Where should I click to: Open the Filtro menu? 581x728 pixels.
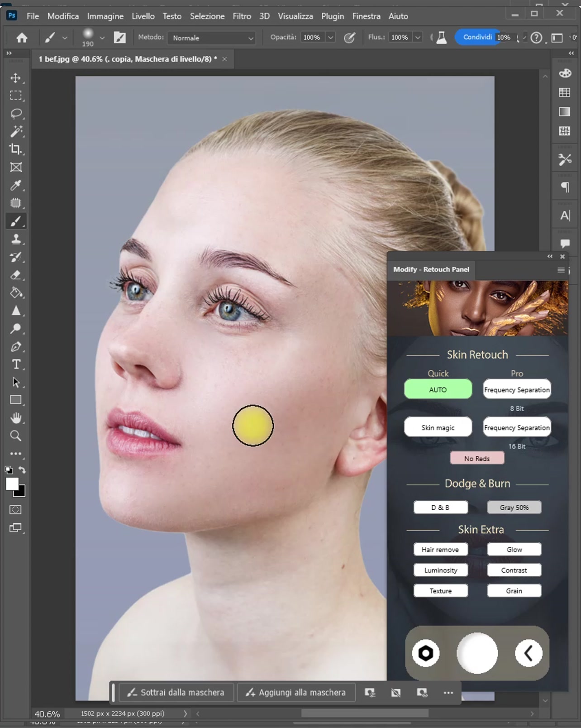pos(242,16)
